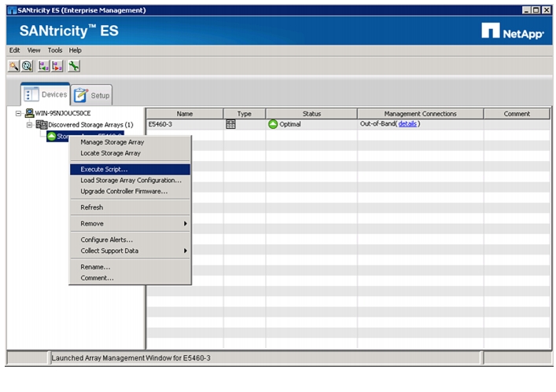Minimize the SANtricity ES window
This screenshot has width=556, height=392.
click(526, 10)
